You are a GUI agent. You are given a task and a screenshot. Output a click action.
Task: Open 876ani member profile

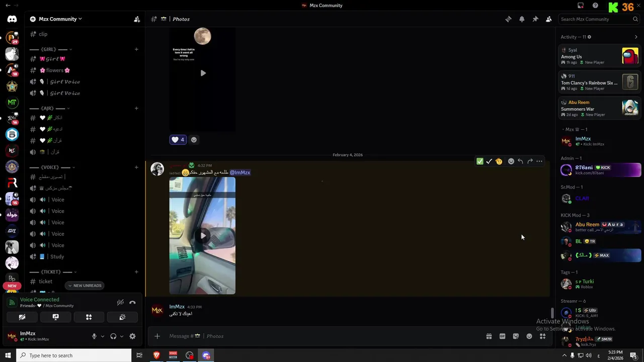coord(600,170)
